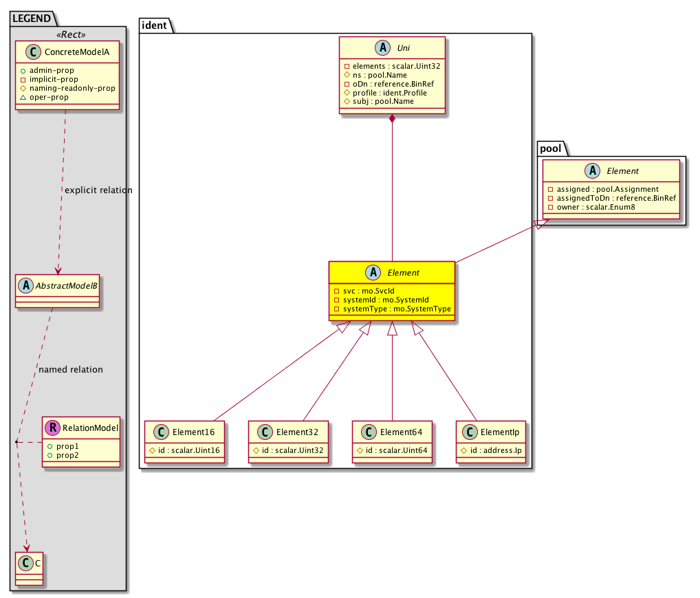700x598 pixels.
Task: Click the 'explicit relation' label
Action: tap(98, 190)
